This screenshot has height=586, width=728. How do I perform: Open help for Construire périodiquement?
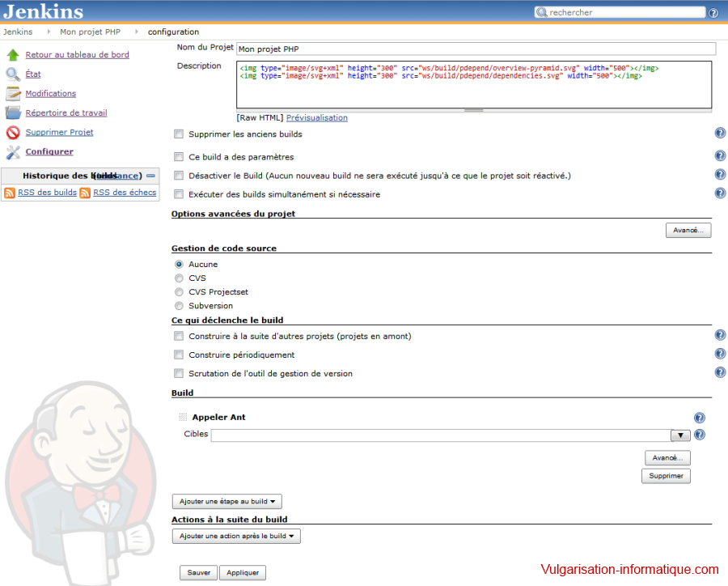coord(720,354)
